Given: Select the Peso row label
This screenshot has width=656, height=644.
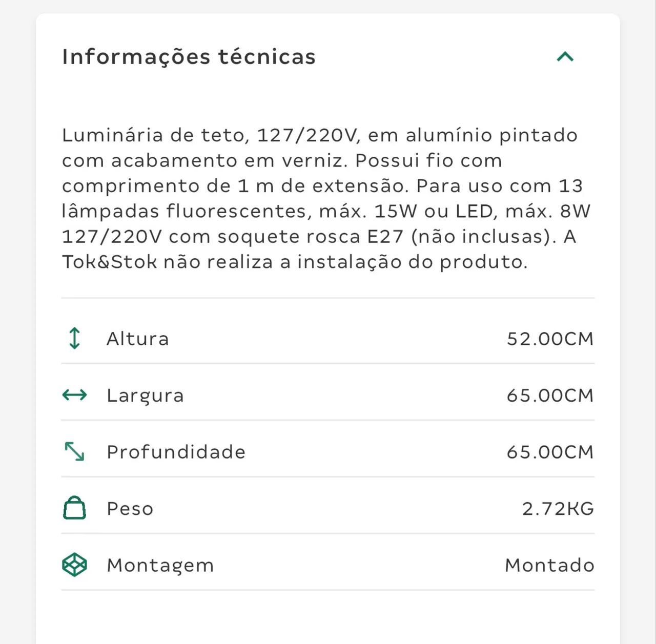Looking at the screenshot, I should coord(129,508).
